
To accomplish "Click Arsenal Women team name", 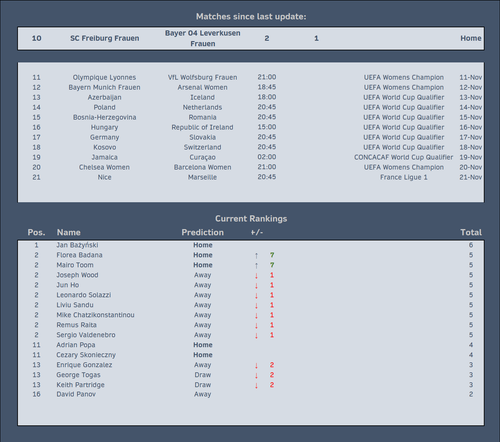I will click(203, 87).
